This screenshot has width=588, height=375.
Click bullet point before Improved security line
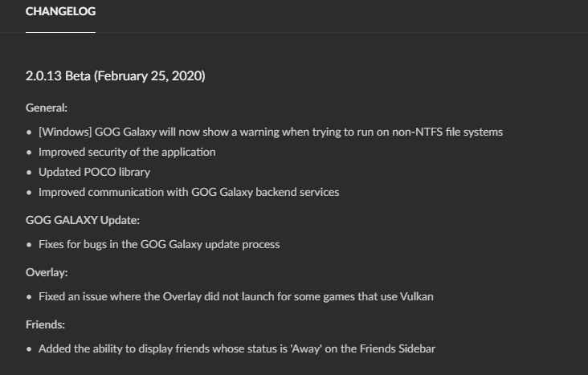[30, 152]
